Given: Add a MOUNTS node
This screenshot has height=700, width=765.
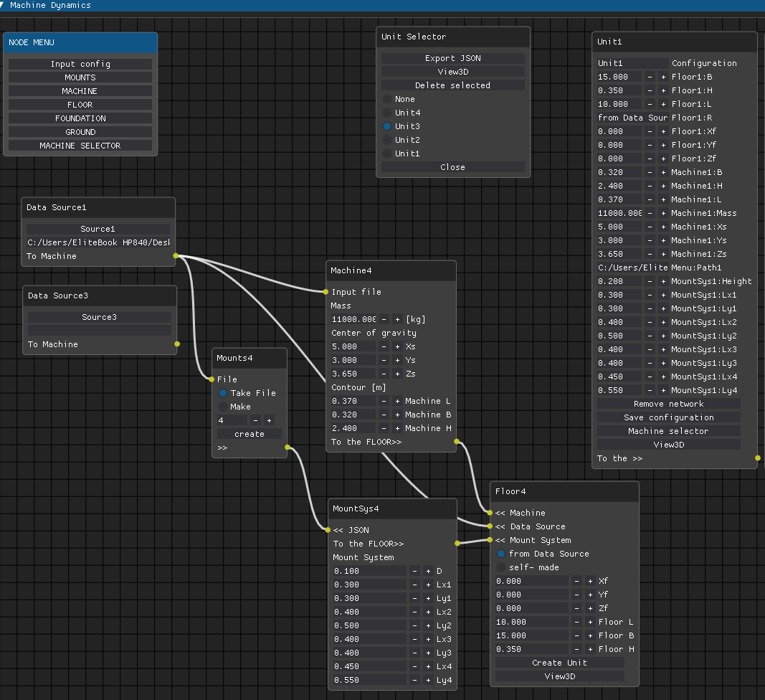Looking at the screenshot, I should [x=80, y=77].
